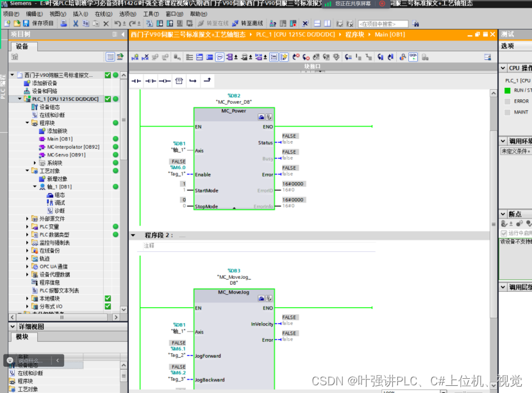Select MC-Servo [OB91] block
Viewport: 532px width, 393px height.
click(66, 155)
